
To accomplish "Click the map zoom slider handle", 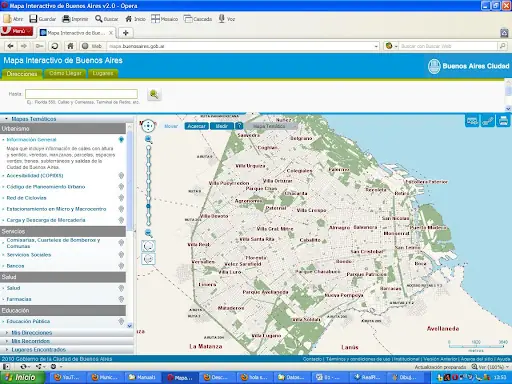I will pos(148,207).
